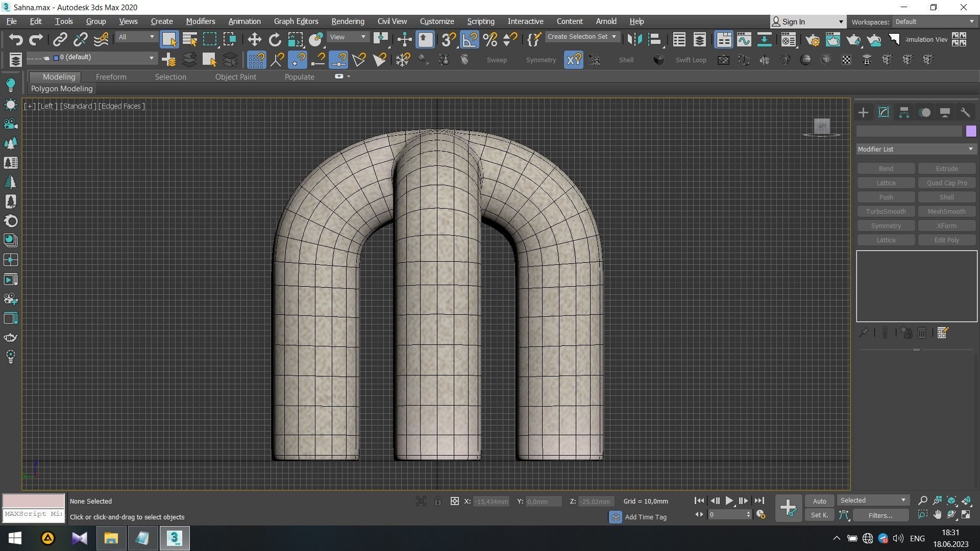Click the Play Animation button
Image resolution: width=980 pixels, height=551 pixels.
coord(729,501)
